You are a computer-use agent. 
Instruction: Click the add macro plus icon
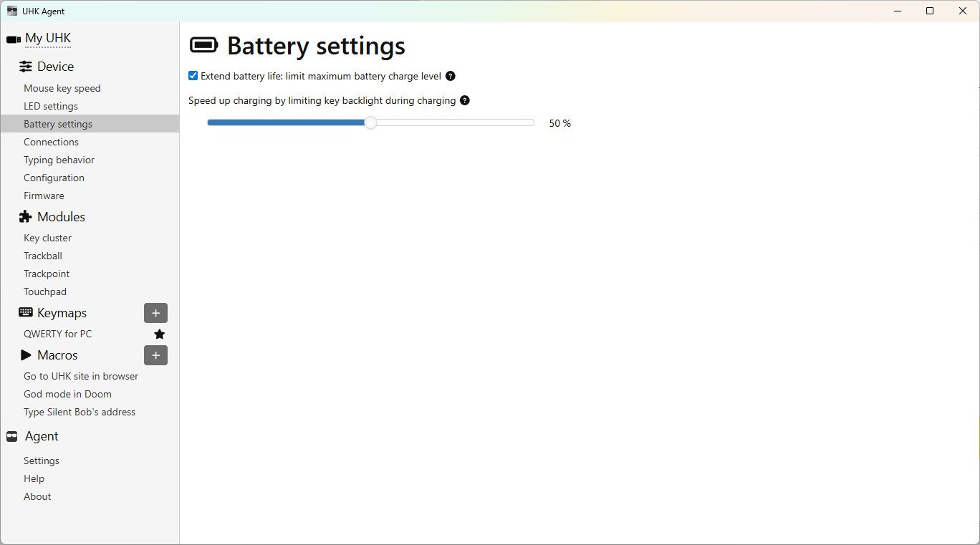pos(155,355)
